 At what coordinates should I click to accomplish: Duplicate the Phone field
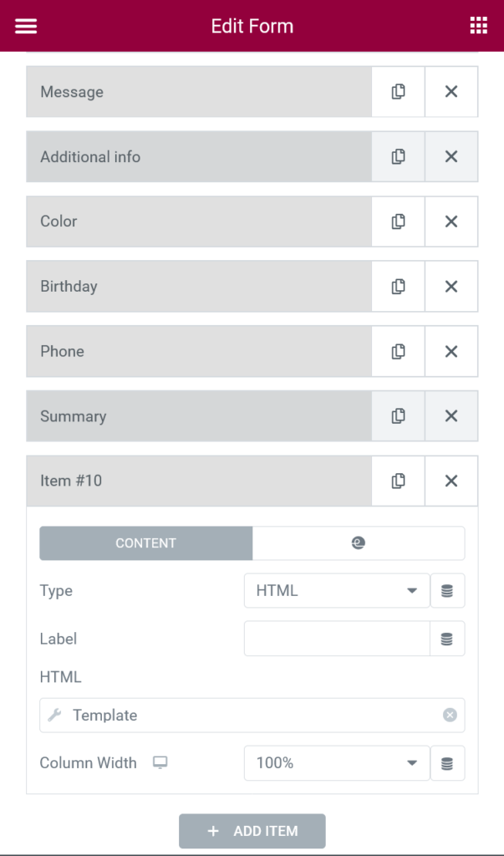click(398, 351)
